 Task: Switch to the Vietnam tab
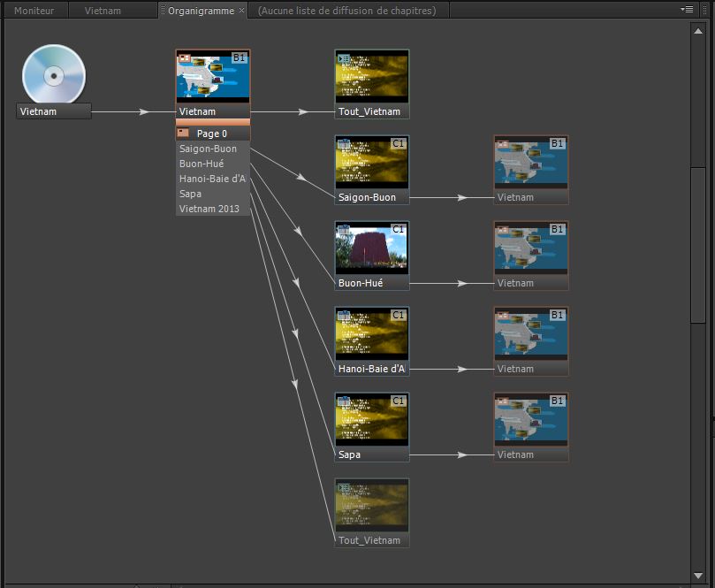pos(103,11)
